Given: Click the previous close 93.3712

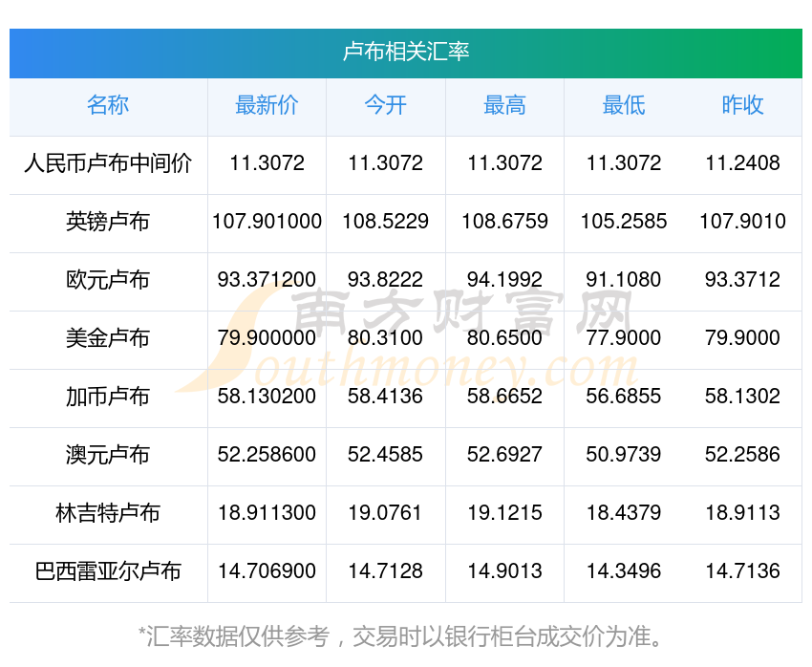Looking at the screenshot, I should 742,280.
